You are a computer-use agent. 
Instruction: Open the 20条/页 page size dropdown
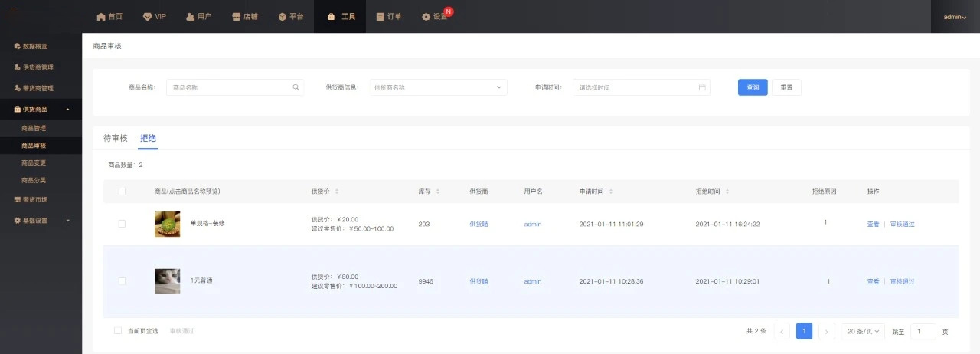864,331
